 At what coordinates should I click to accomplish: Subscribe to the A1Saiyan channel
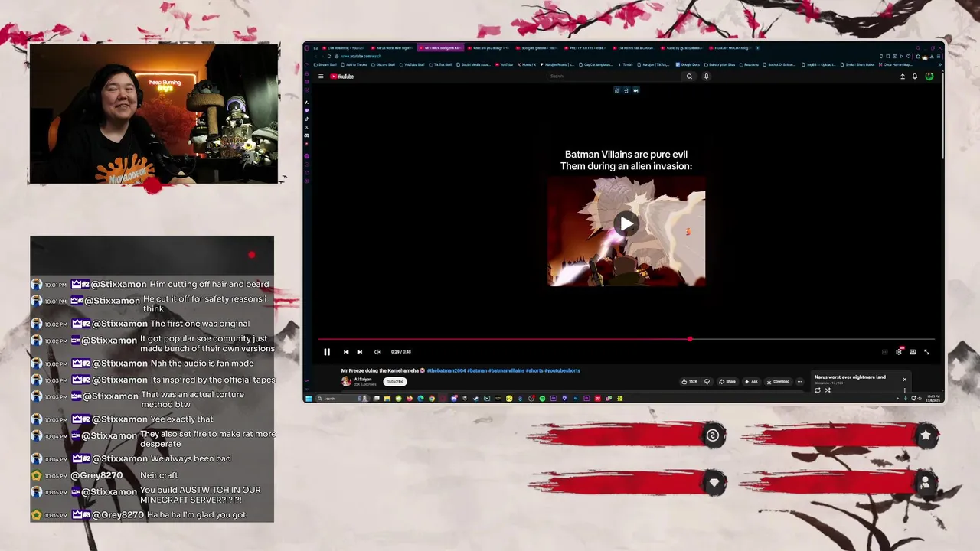(395, 381)
